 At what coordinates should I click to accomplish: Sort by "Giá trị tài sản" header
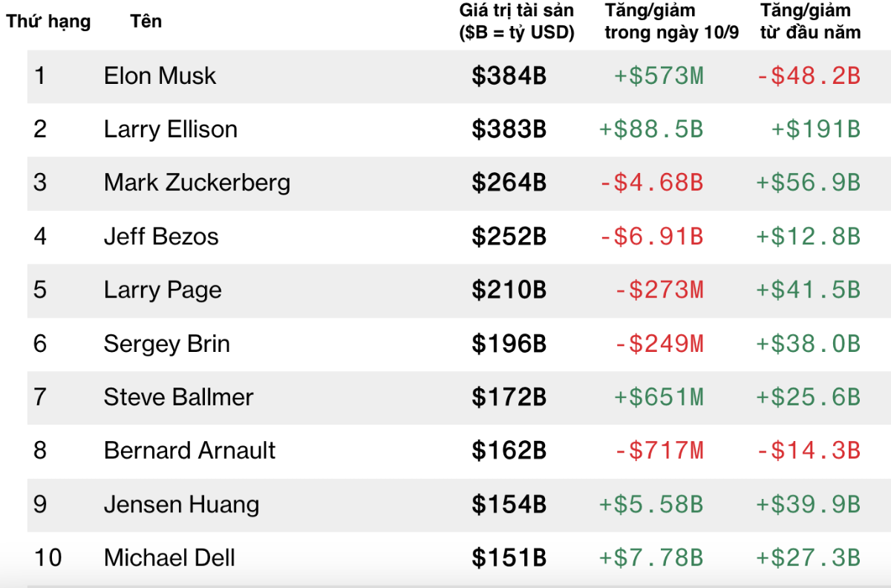517,22
